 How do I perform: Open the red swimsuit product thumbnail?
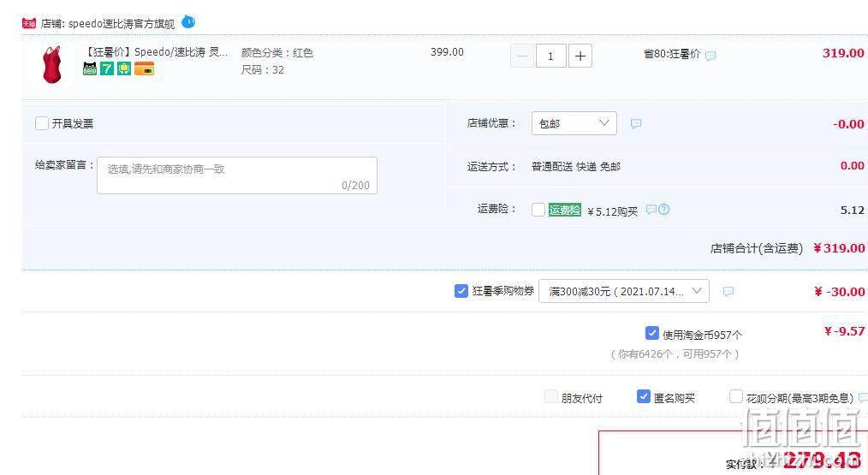pos(52,65)
